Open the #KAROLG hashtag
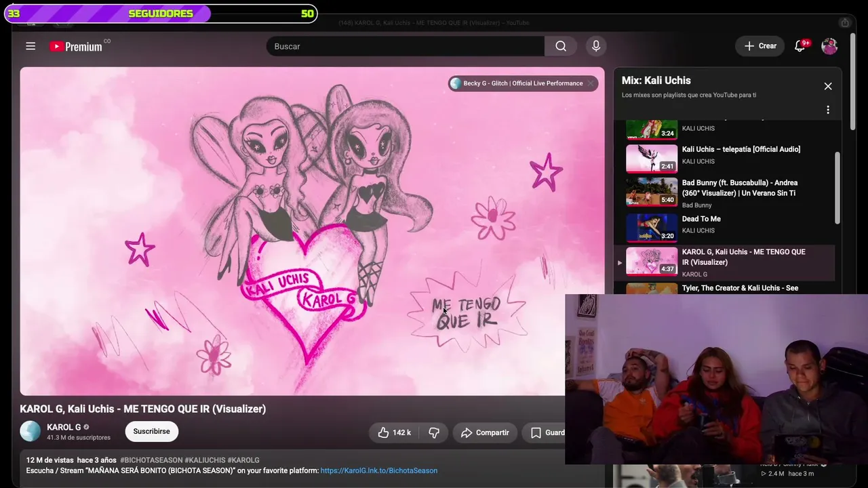Image resolution: width=868 pixels, height=488 pixels. pyautogui.click(x=243, y=460)
